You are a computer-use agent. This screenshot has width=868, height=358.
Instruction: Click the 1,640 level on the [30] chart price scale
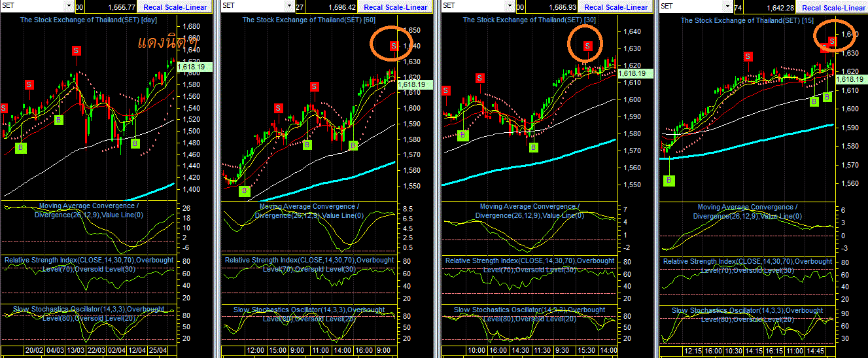[633, 31]
